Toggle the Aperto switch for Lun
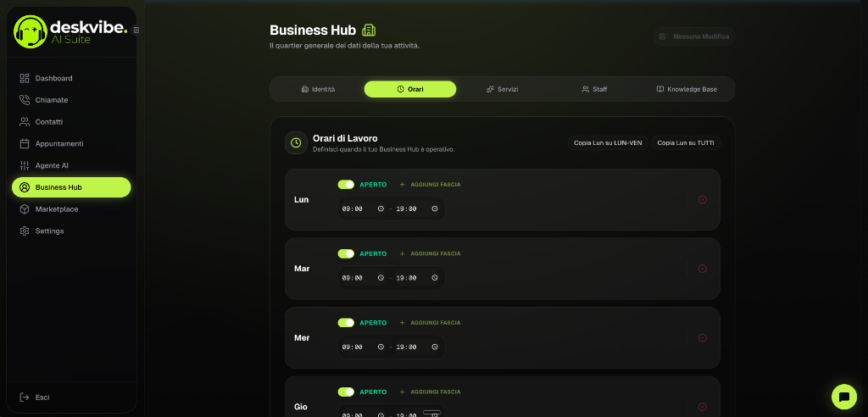Image resolution: width=868 pixels, height=417 pixels. [x=346, y=185]
